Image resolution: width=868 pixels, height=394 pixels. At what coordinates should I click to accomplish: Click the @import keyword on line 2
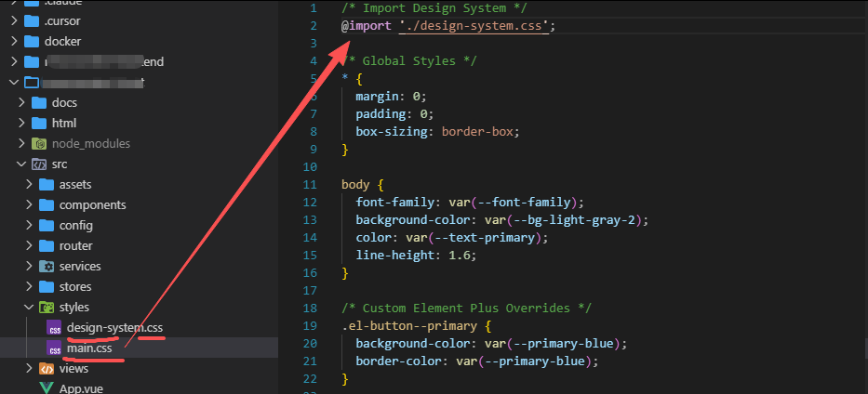point(367,25)
